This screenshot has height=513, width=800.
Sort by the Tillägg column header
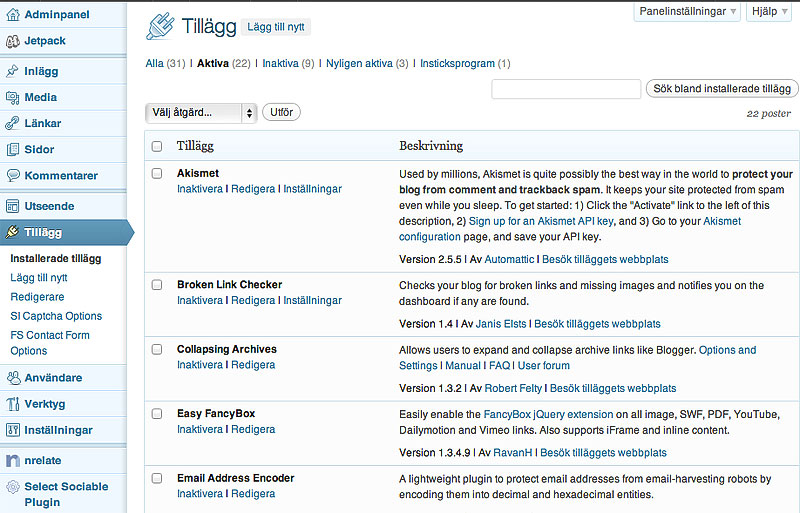(x=195, y=146)
